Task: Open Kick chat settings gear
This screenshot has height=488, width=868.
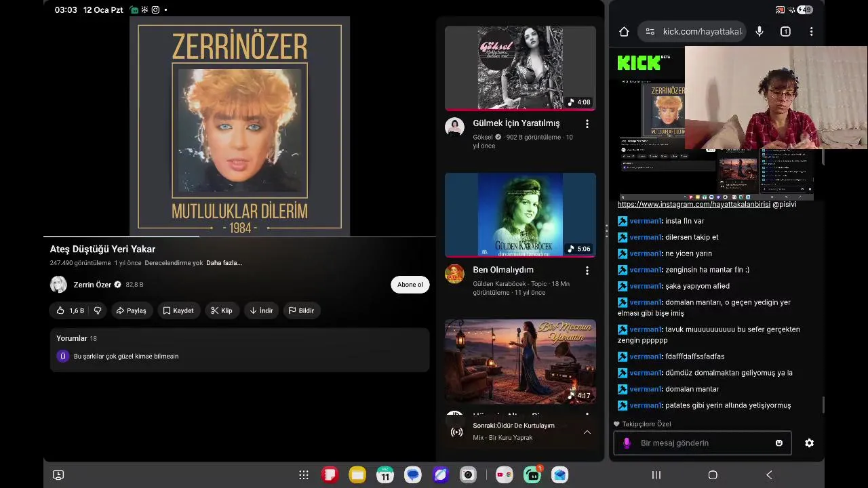Action: coord(809,443)
